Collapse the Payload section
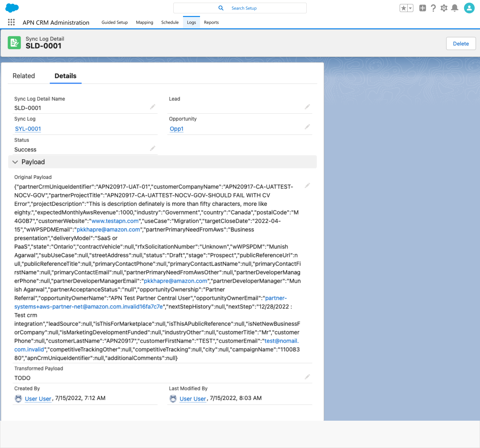The height and width of the screenshot is (448, 480). [x=162, y=162]
